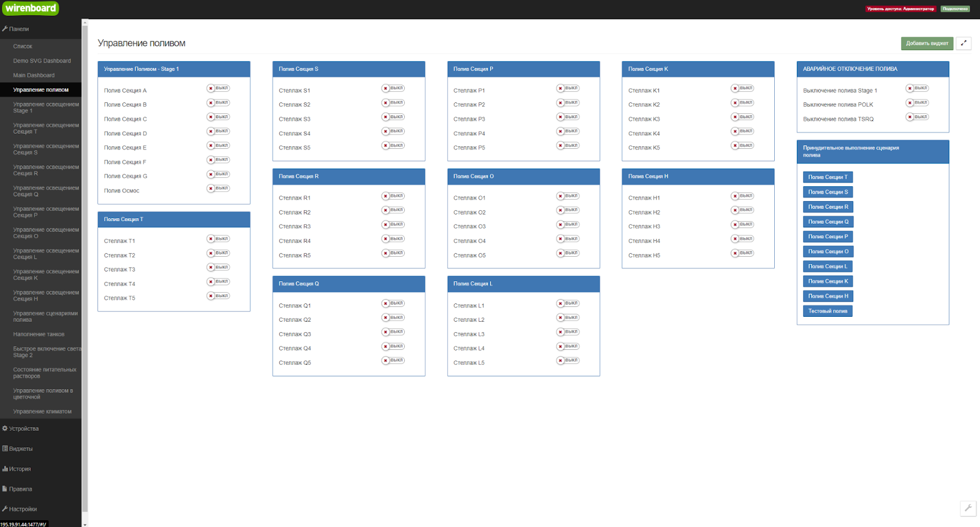Image resolution: width=980 pixels, height=527 pixels.
Task: Click the Wirenboard logo
Action: (30, 8)
